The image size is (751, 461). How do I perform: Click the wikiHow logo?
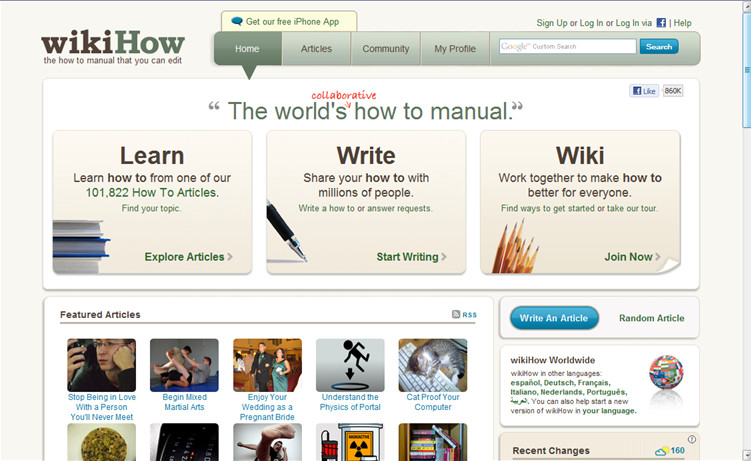pyautogui.click(x=113, y=44)
